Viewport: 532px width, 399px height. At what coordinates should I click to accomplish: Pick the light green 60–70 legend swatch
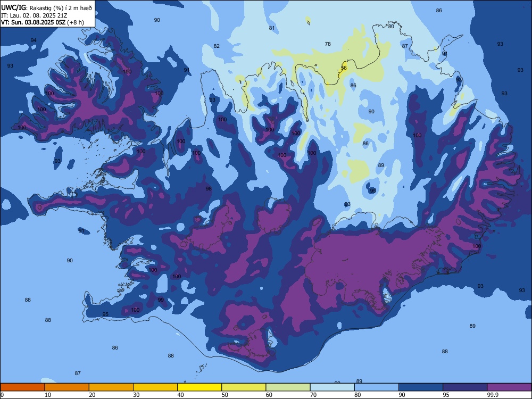288,387
